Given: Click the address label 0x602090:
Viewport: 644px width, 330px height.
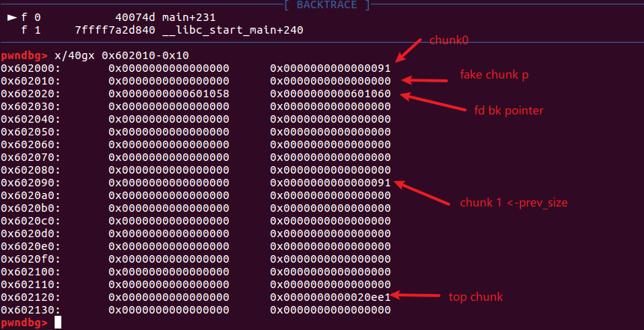Looking at the screenshot, I should [x=31, y=183].
